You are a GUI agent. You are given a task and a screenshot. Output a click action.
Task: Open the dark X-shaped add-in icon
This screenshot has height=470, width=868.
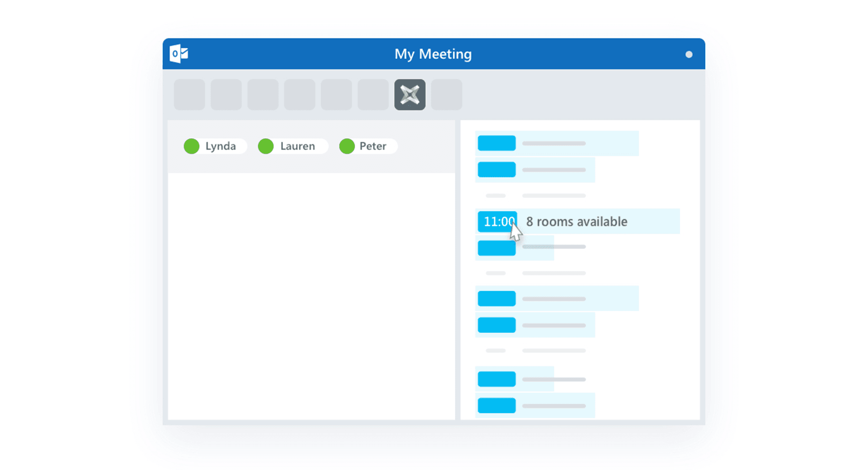pyautogui.click(x=410, y=94)
